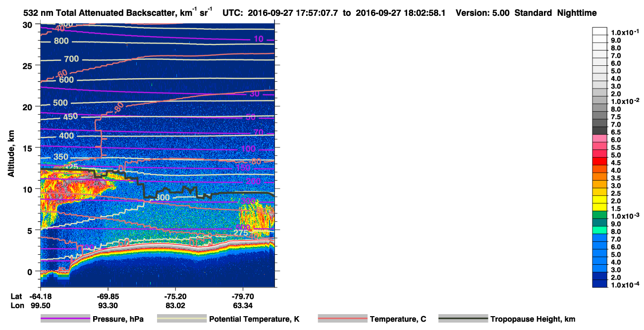Screen dimensions: 644x330
Task: Click the 30 altitude tick label
Action: coord(28,24)
